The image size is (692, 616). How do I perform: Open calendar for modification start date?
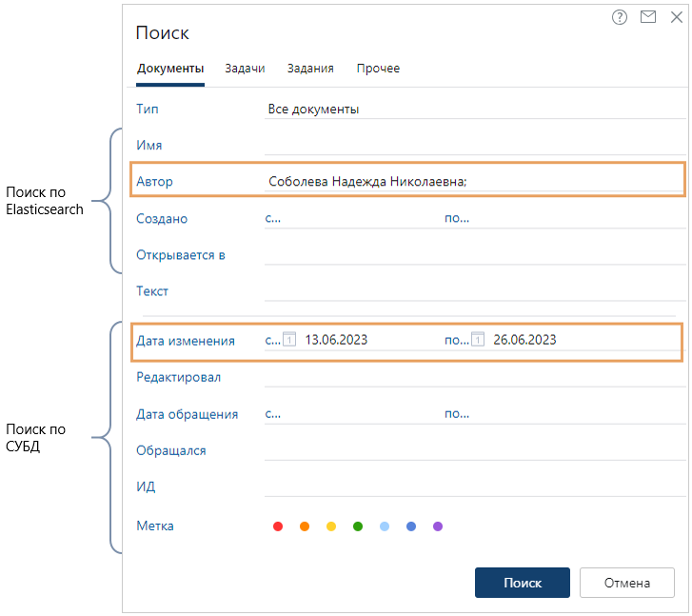point(290,340)
